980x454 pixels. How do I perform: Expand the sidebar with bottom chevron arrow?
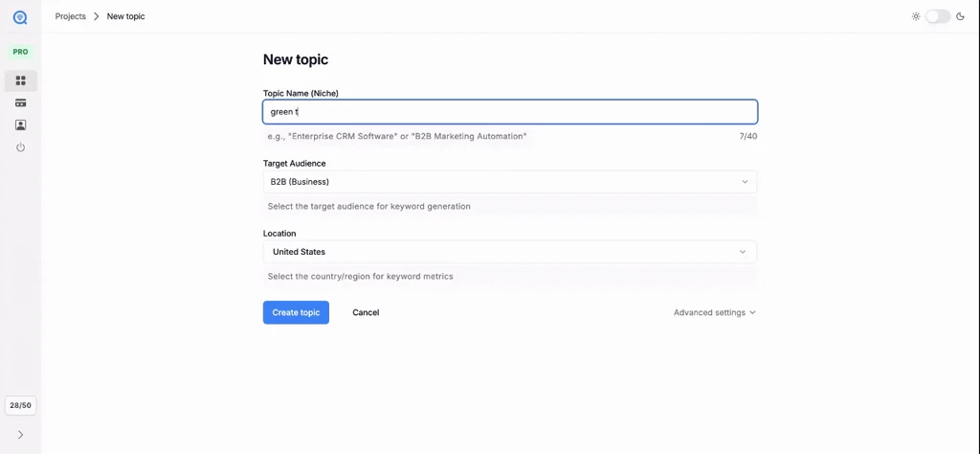pyautogui.click(x=21, y=435)
